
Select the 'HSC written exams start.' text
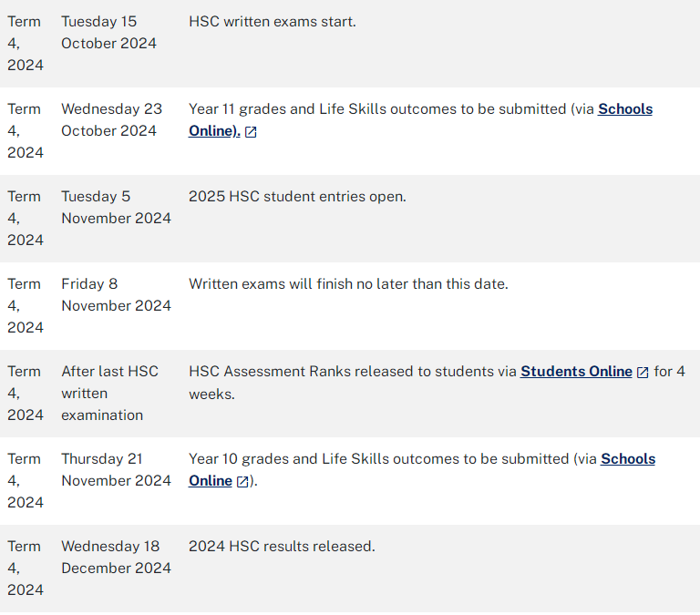tap(273, 22)
